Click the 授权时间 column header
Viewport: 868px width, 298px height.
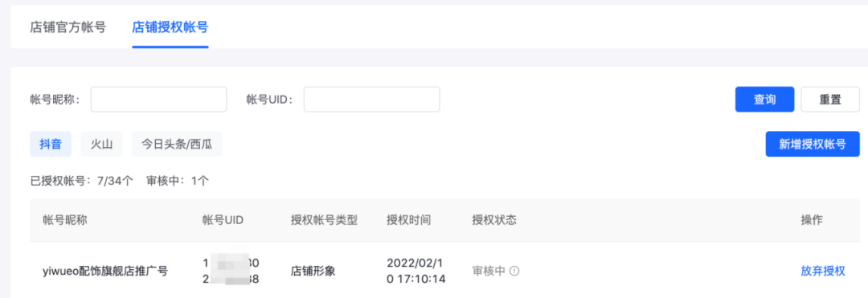(x=409, y=220)
